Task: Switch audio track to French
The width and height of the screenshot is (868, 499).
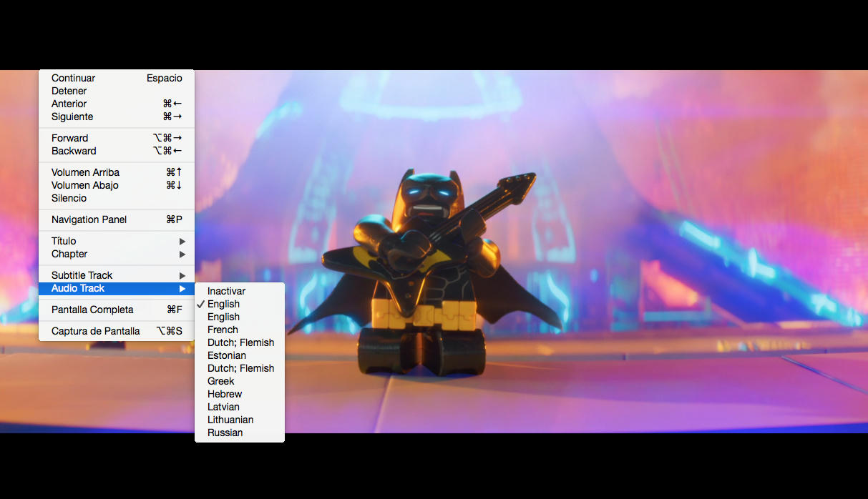Action: (223, 330)
